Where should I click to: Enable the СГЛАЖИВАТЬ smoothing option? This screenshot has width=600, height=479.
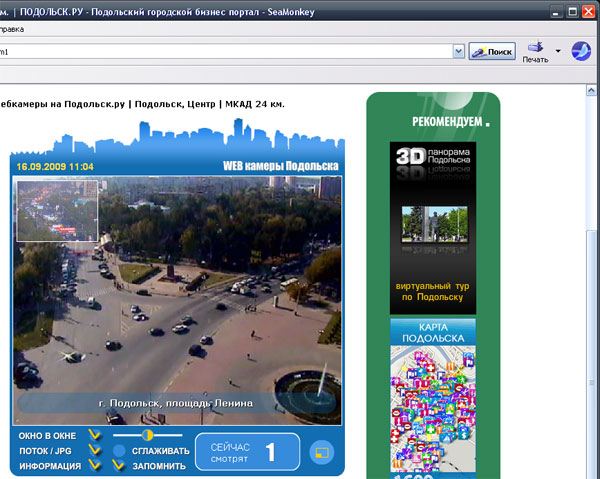click(x=119, y=451)
